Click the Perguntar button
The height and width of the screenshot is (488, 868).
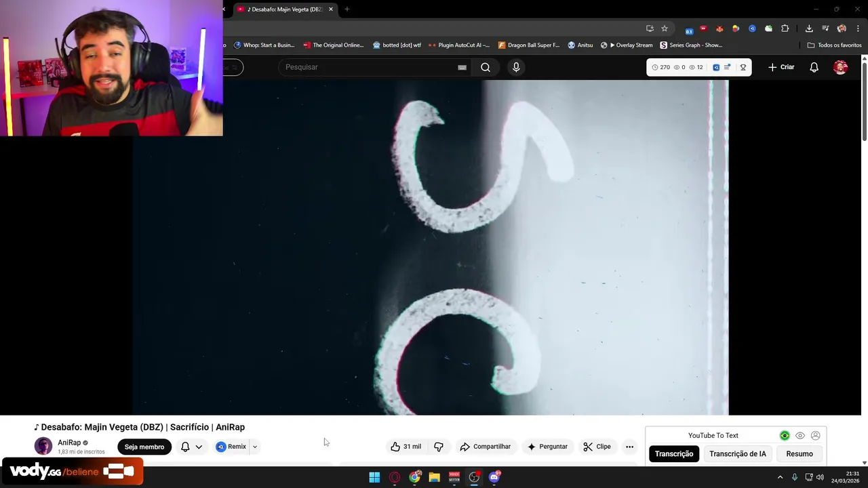(547, 447)
